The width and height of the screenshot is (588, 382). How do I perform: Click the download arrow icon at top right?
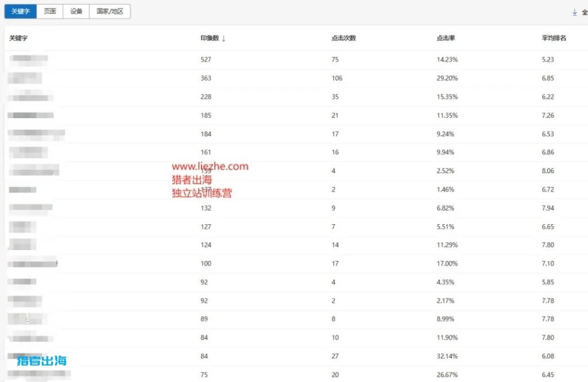coord(574,11)
